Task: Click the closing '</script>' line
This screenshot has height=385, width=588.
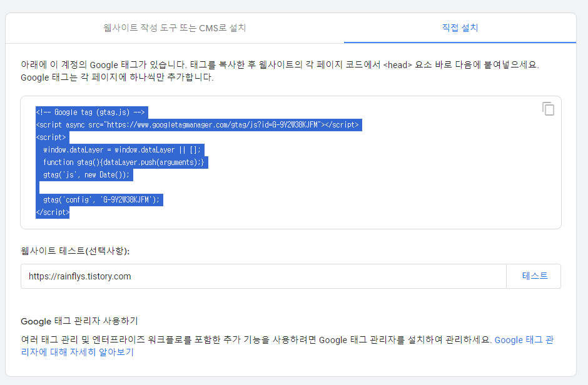Action: (x=53, y=212)
